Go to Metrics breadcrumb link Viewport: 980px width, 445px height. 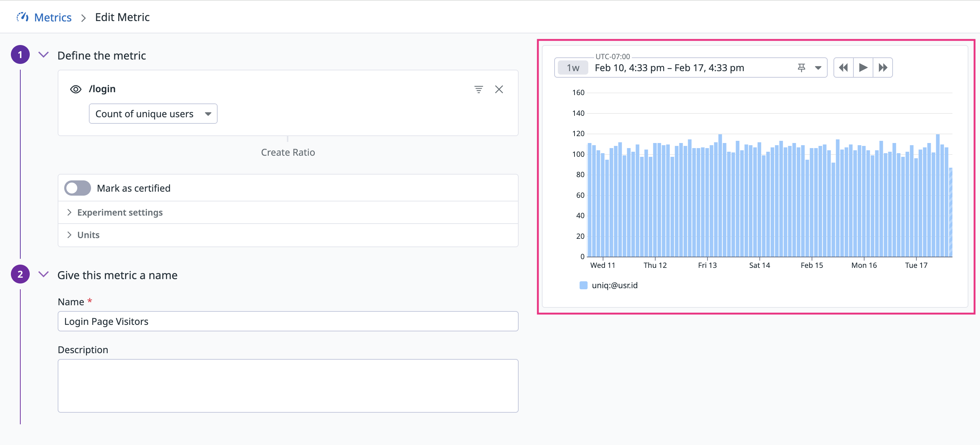[53, 17]
